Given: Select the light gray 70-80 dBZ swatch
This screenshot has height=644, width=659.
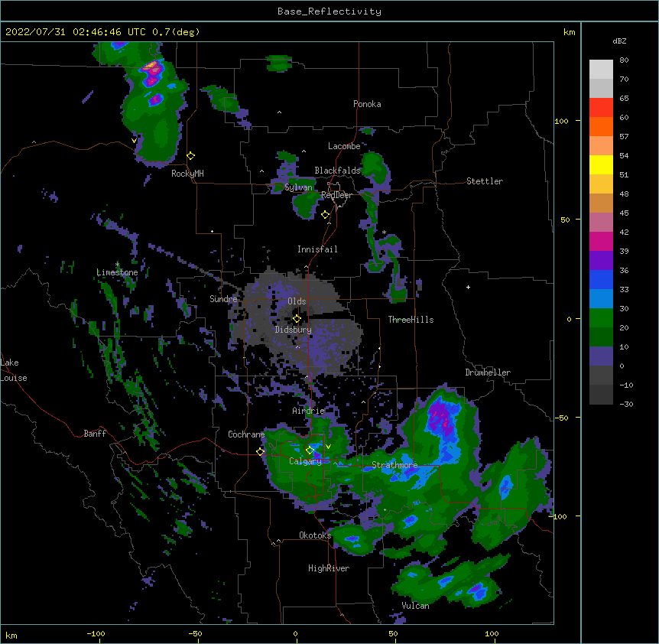Looking at the screenshot, I should tap(601, 70).
